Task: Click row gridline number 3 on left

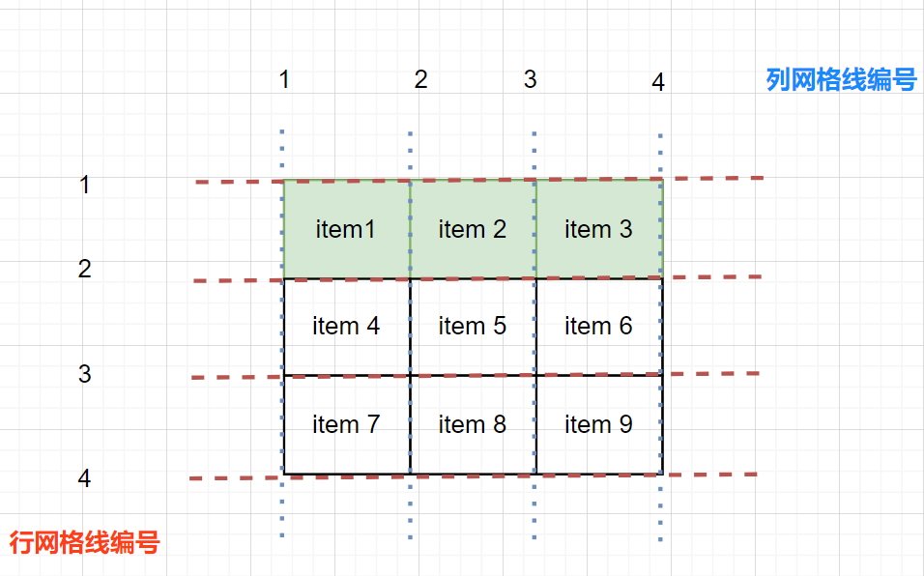Action: click(85, 373)
